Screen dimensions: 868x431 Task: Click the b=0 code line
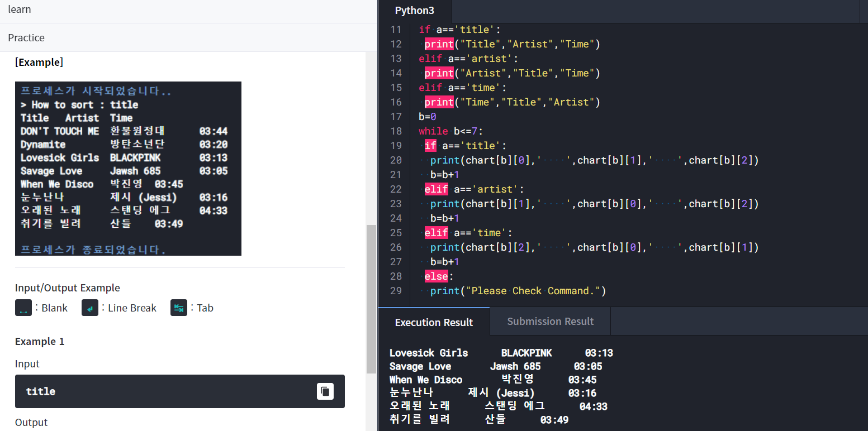click(x=427, y=117)
